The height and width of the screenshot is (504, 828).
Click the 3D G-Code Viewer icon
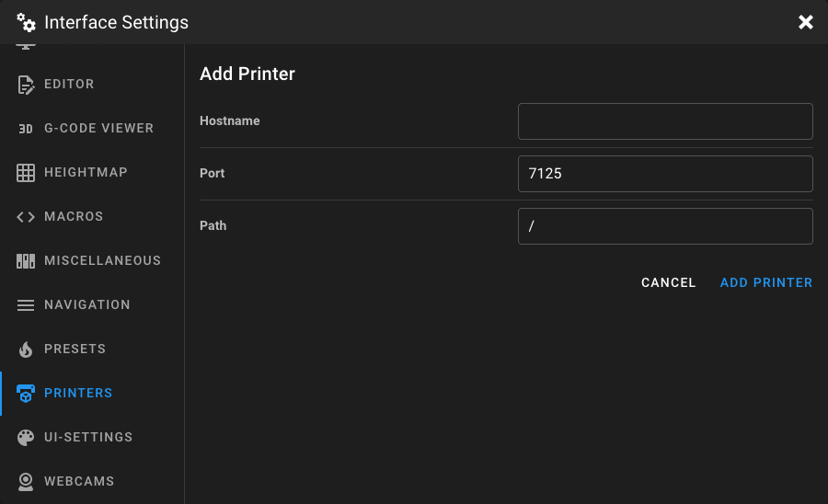pyautogui.click(x=26, y=128)
